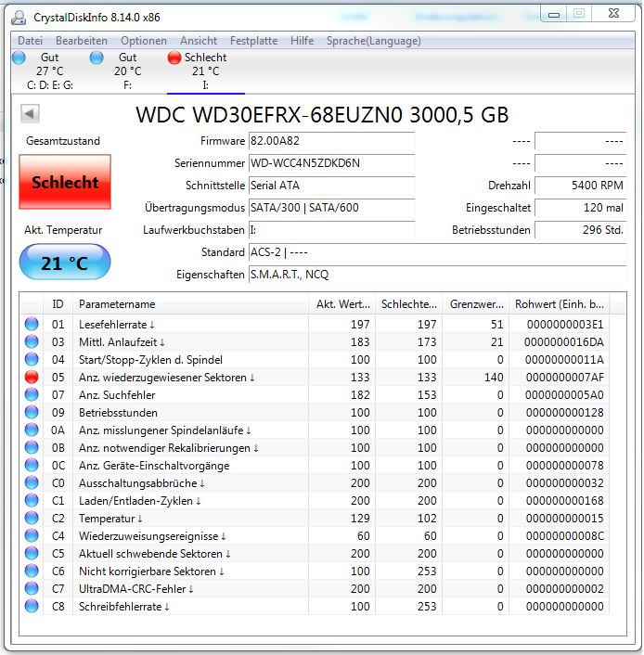Select 'Lesefehlerrate' parameter name

tap(116, 325)
